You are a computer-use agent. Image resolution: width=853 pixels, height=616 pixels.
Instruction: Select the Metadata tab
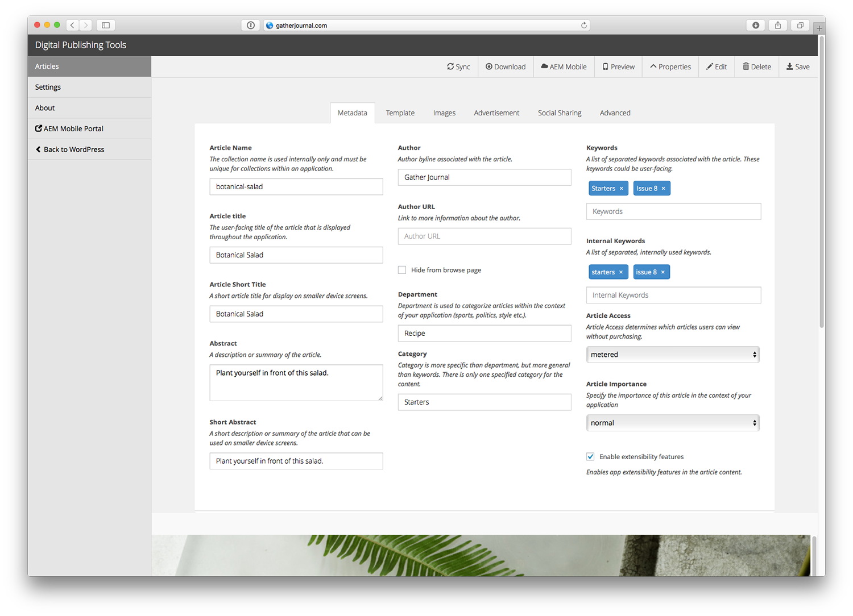(353, 113)
